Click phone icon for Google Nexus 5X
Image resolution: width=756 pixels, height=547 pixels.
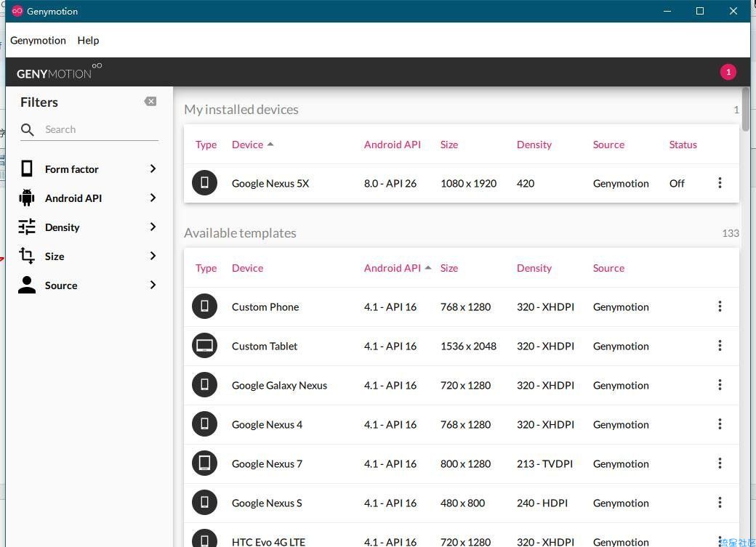click(204, 182)
